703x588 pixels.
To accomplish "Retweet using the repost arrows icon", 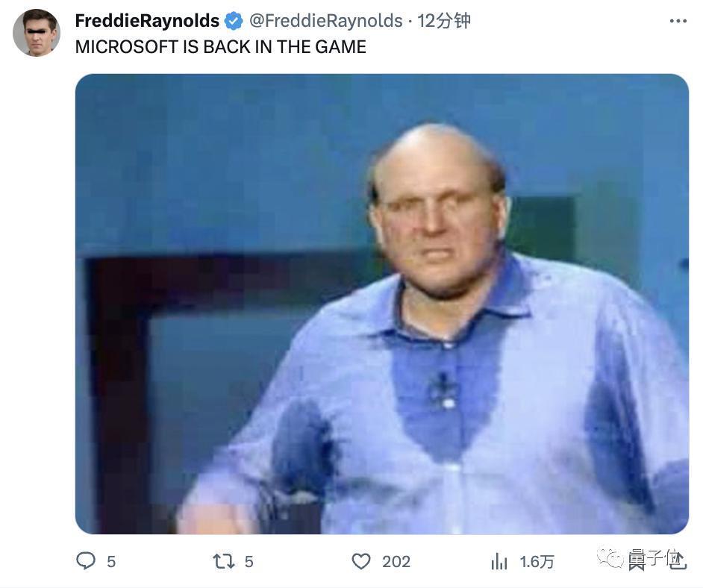I will (x=224, y=560).
